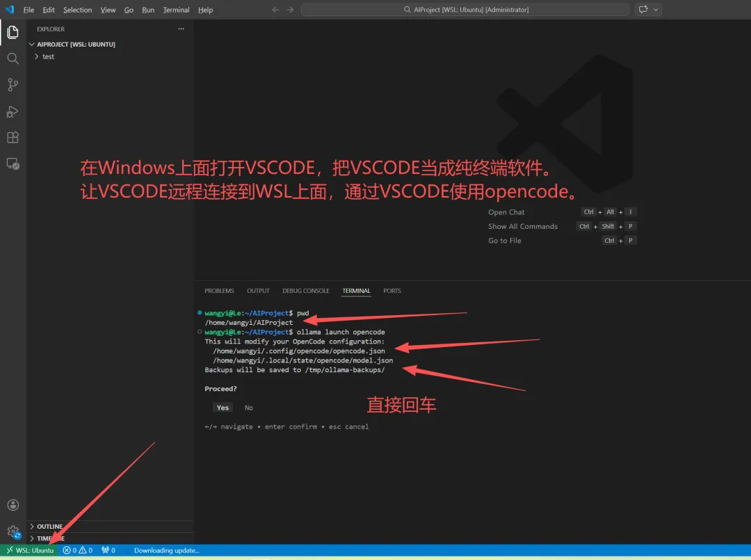Viewport: 751px width, 560px height.
Task: Click Go to File hint
Action: 504,241
